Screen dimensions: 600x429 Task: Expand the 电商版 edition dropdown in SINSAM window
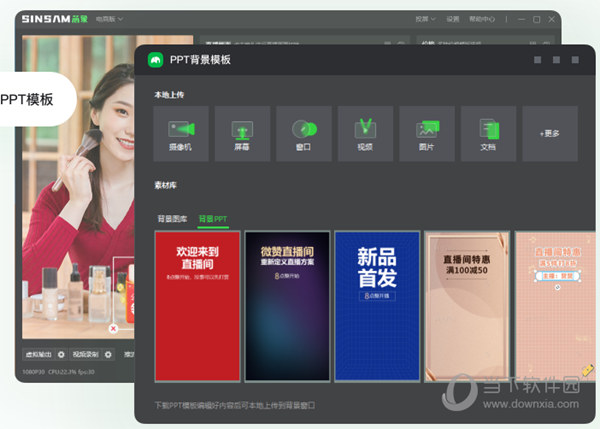(x=109, y=19)
